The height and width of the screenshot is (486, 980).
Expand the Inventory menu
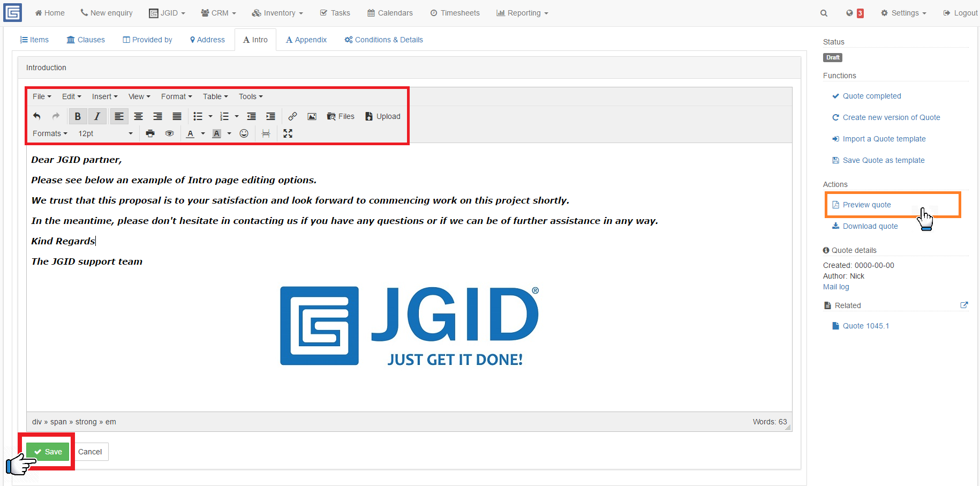(277, 13)
